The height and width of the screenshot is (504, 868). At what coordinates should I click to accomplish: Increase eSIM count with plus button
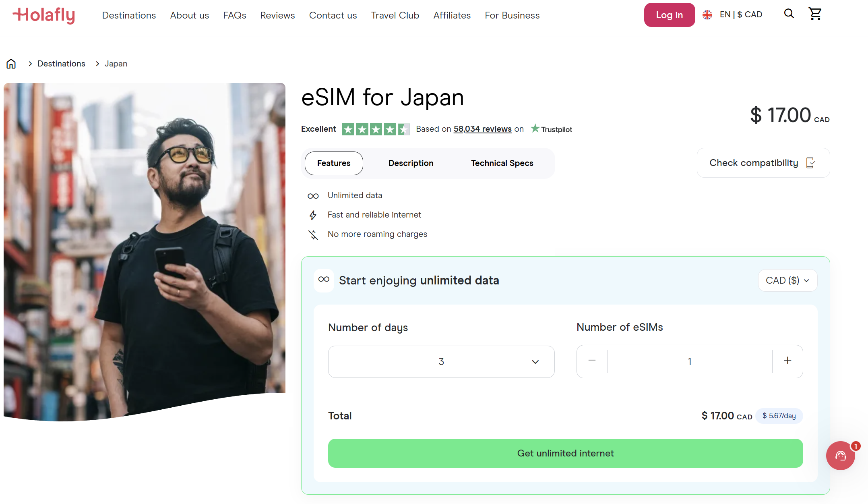(x=787, y=361)
